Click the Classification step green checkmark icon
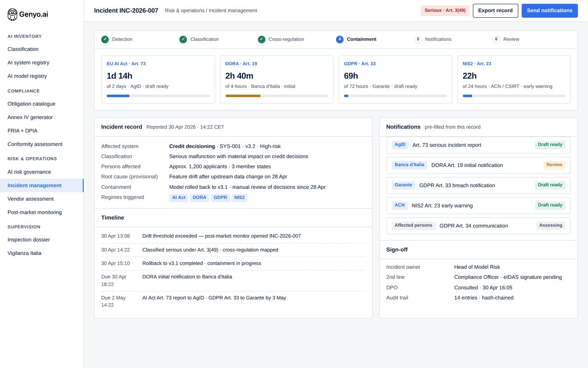This screenshot has height=368, width=588. [183, 39]
